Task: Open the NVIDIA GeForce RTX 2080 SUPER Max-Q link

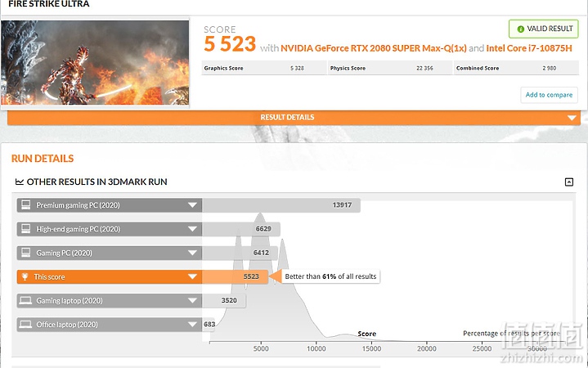Action: point(374,48)
